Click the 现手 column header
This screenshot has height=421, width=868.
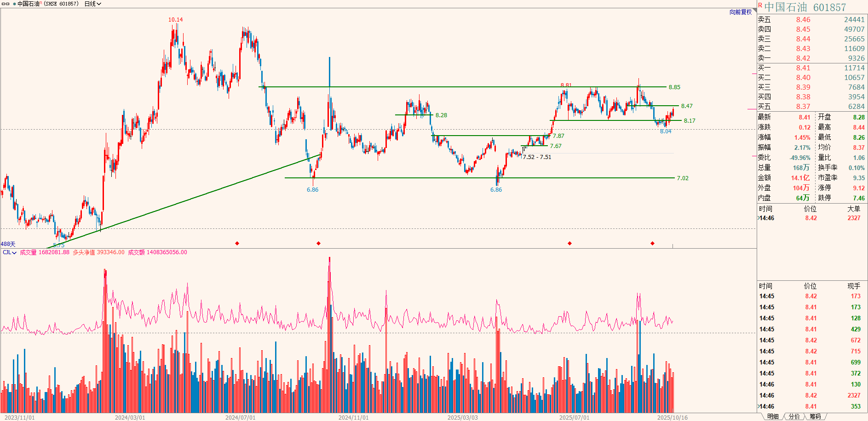click(x=854, y=286)
